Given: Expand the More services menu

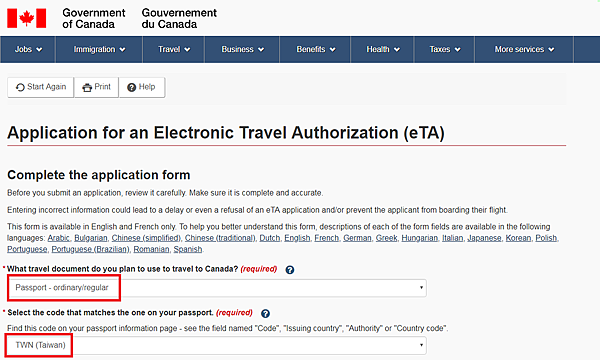Looking at the screenshot, I should pyautogui.click(x=524, y=49).
